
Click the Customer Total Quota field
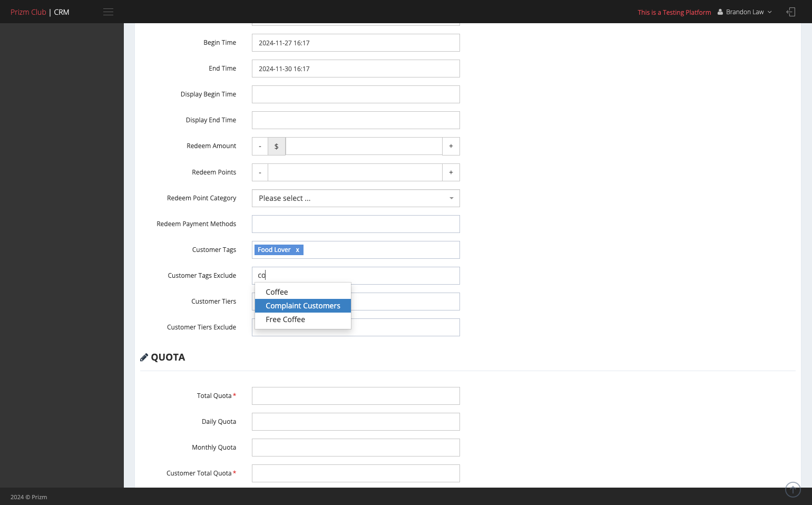point(356,473)
